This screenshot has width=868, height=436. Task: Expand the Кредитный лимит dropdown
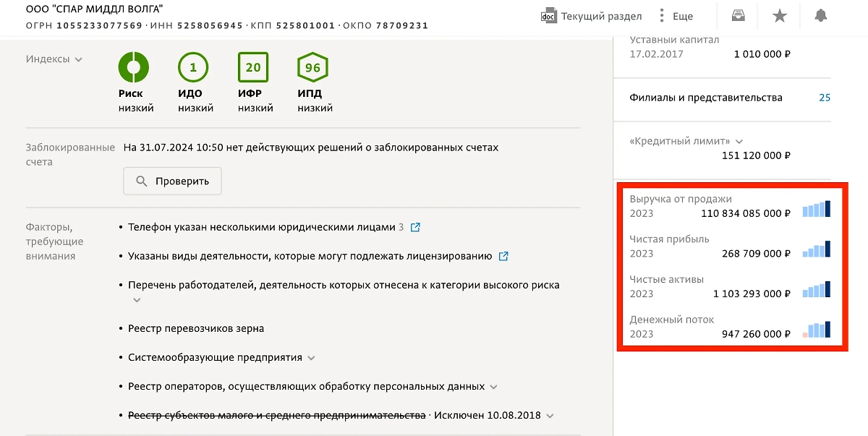[738, 142]
